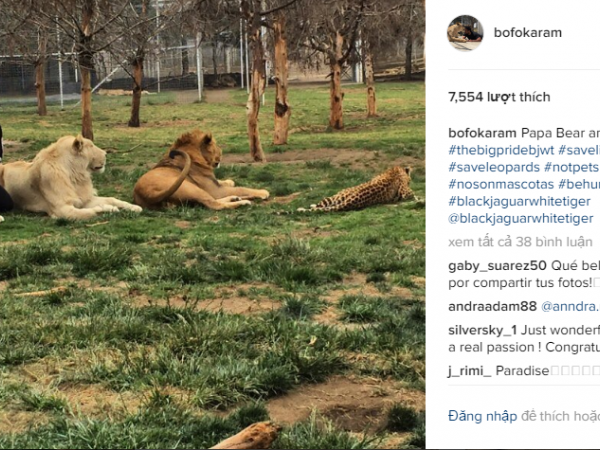Screen dimensions: 600x450
Task: Open commenter j_rimi_ profile
Action: coord(470,371)
